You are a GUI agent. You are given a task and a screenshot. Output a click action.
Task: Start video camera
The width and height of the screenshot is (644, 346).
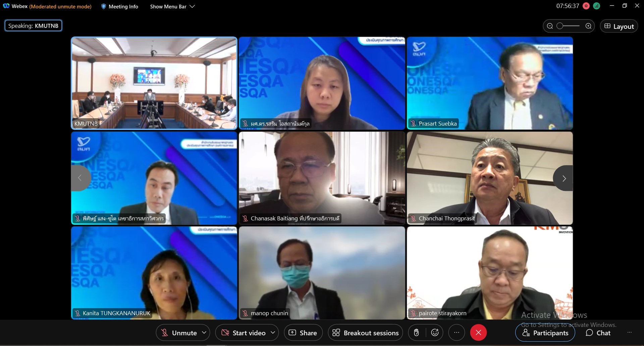(244, 333)
